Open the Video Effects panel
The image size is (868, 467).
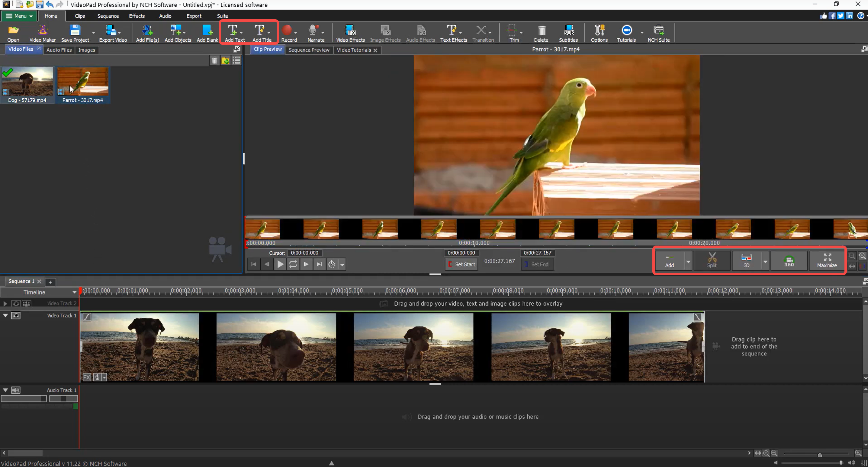pyautogui.click(x=350, y=33)
